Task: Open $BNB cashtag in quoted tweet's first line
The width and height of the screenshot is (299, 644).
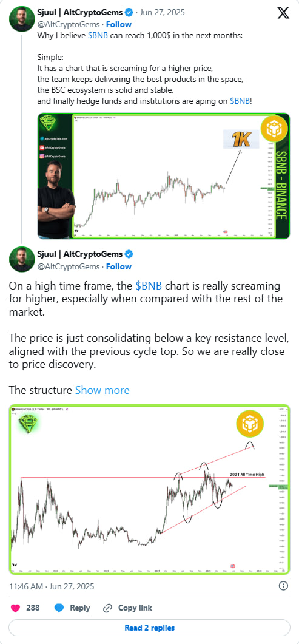Action: coord(98,36)
